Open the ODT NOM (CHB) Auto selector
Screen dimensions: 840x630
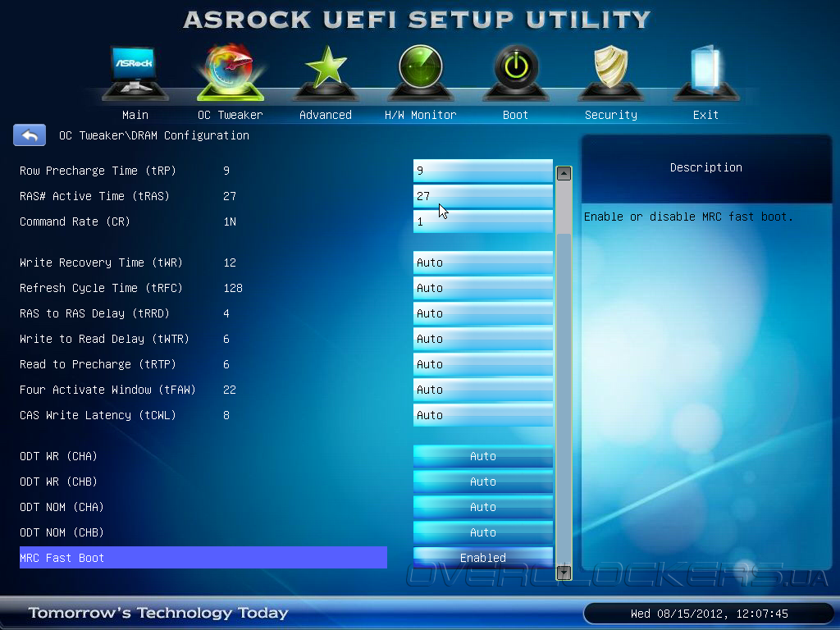(482, 532)
